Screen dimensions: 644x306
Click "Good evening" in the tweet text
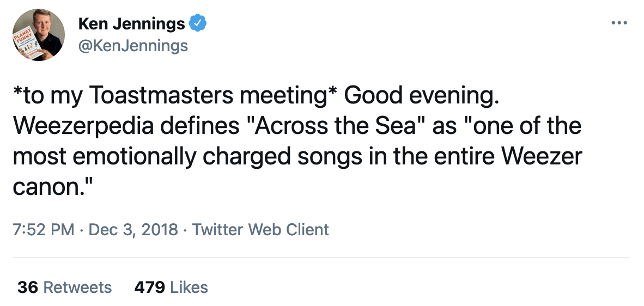(422, 96)
